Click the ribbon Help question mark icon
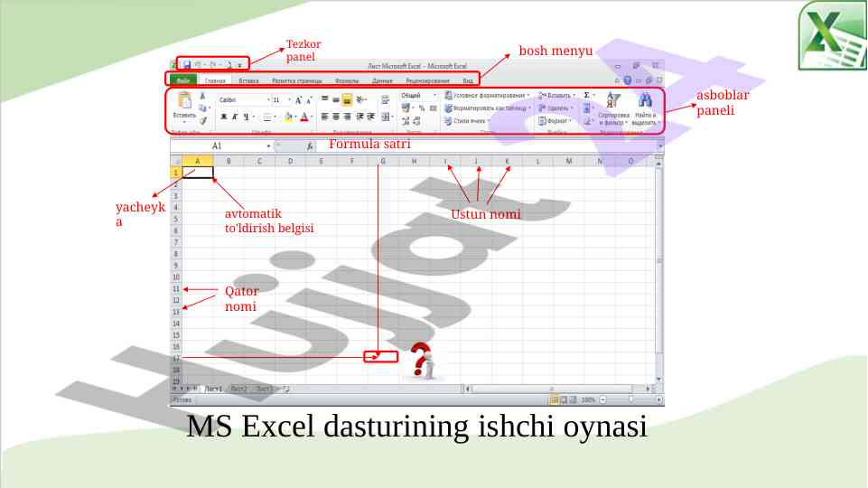 [627, 80]
